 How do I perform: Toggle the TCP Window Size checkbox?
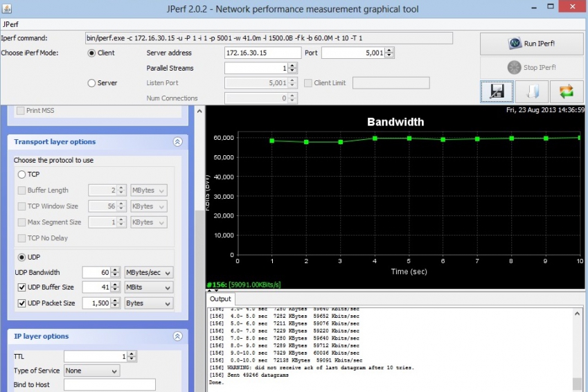click(21, 206)
